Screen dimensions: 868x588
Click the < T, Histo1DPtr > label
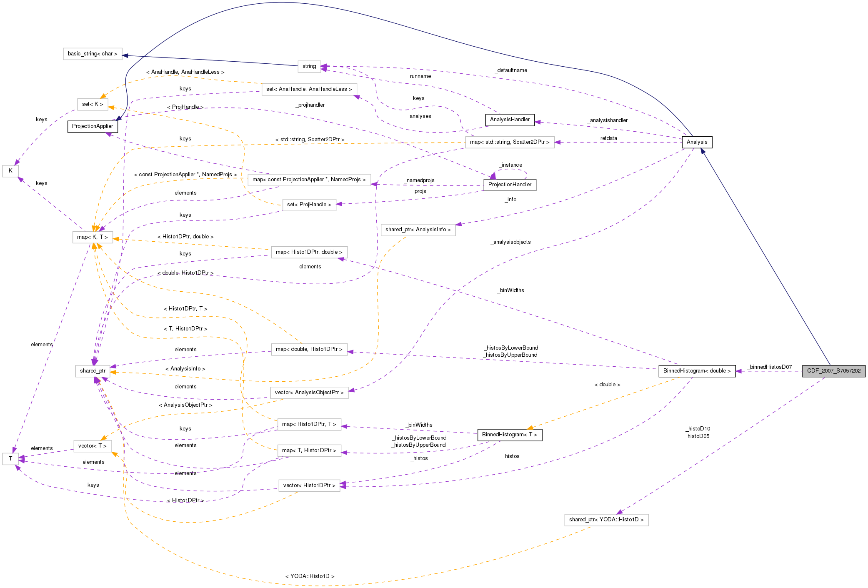(185, 329)
